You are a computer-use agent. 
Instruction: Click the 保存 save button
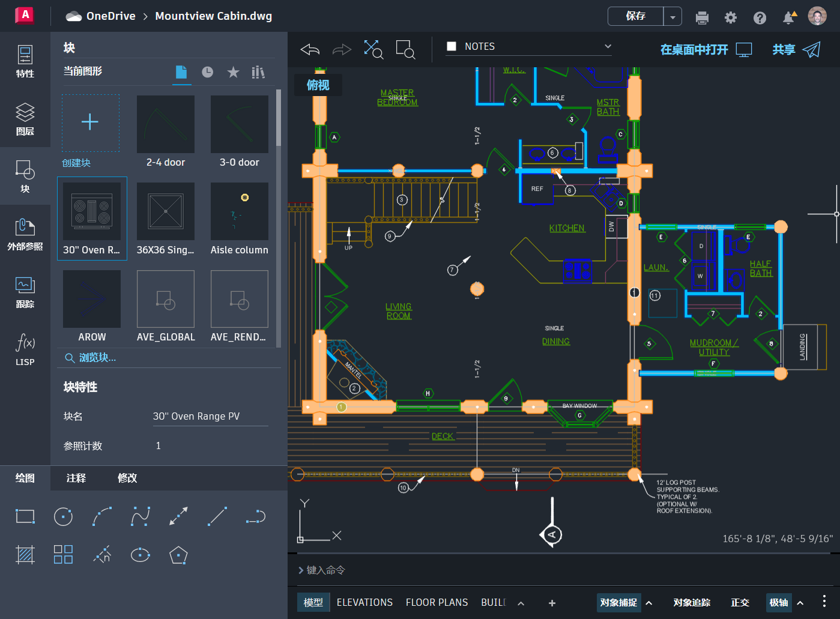(636, 16)
